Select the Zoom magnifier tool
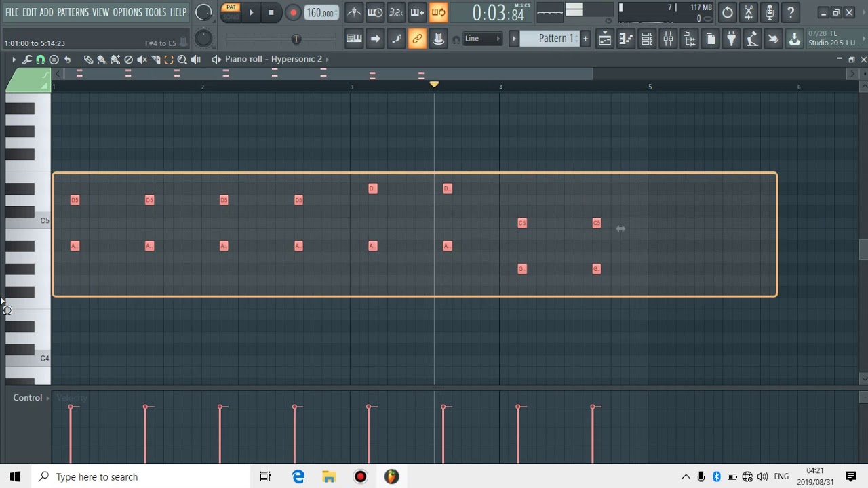Screen dimensions: 868x488 tap(182, 60)
